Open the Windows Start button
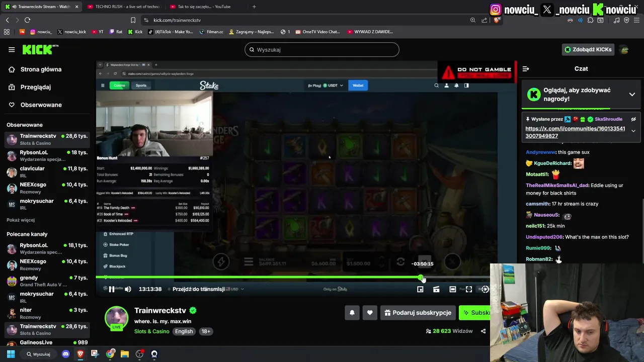Image resolution: width=644 pixels, height=362 pixels. pos(11,354)
